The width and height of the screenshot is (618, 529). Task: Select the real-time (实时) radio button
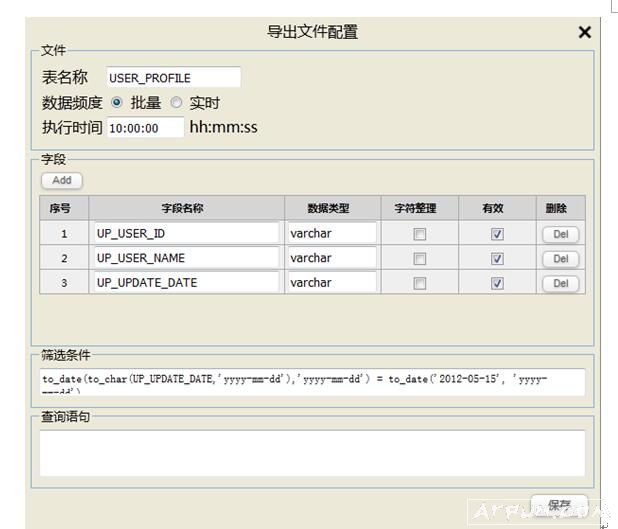176,103
